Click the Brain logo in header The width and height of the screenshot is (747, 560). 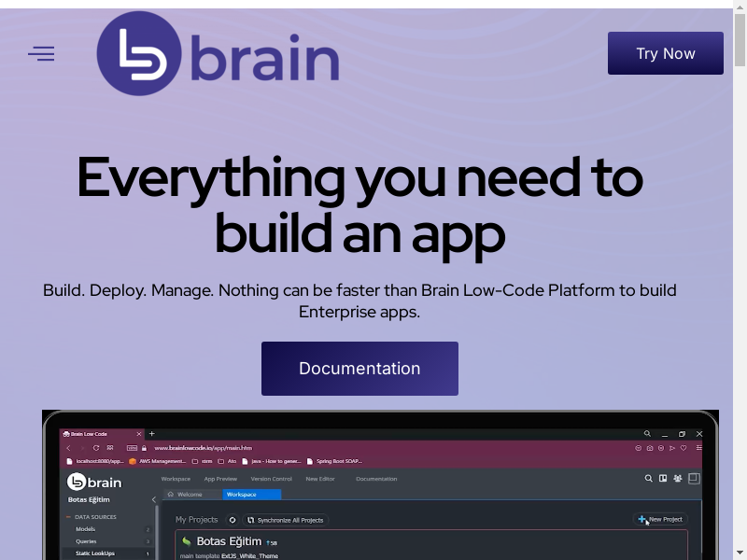218,54
